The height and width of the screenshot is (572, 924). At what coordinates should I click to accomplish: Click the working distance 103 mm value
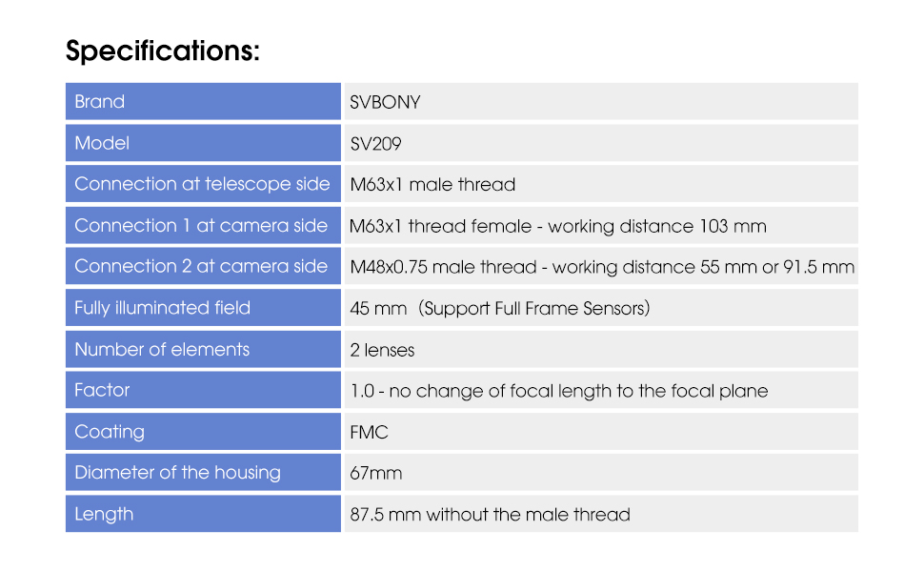(x=557, y=226)
